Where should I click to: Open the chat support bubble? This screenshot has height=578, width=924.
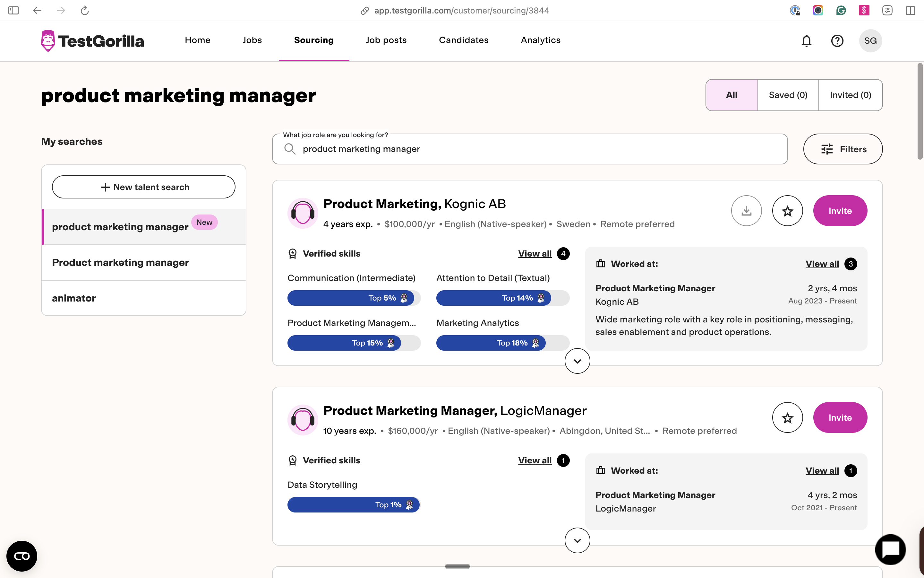pos(890,550)
